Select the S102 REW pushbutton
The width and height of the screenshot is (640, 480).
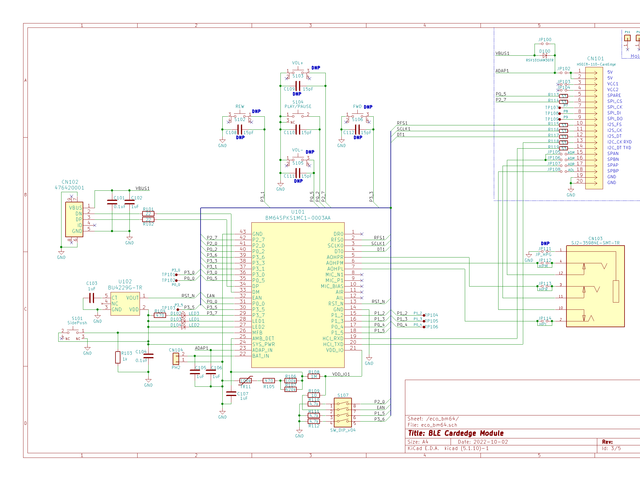coord(240,119)
